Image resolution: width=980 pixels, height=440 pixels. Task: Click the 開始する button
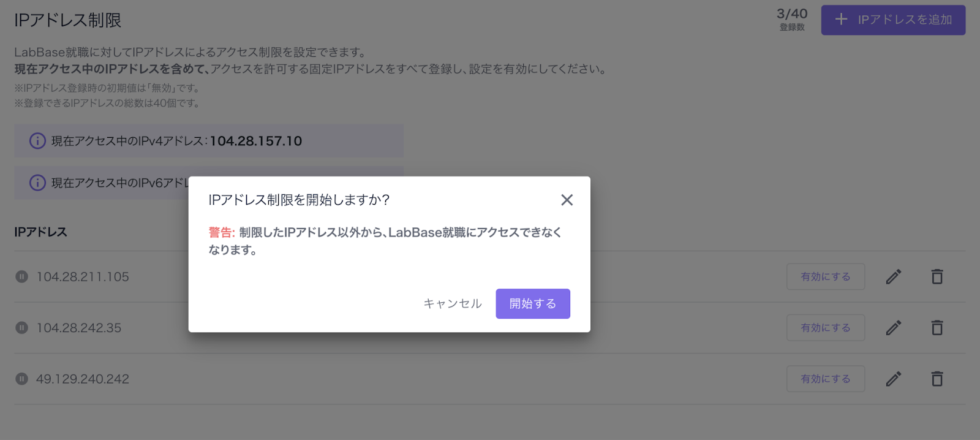pyautogui.click(x=532, y=303)
